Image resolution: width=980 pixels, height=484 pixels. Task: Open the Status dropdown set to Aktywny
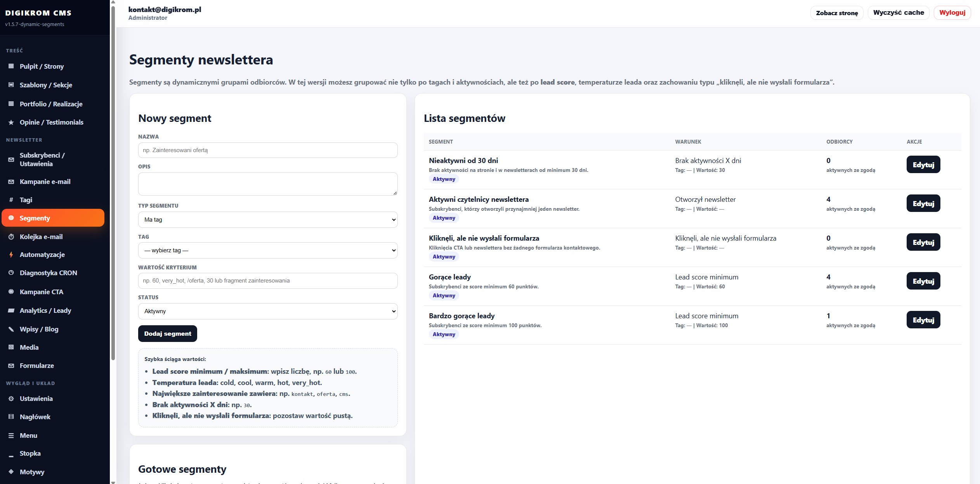pos(268,311)
